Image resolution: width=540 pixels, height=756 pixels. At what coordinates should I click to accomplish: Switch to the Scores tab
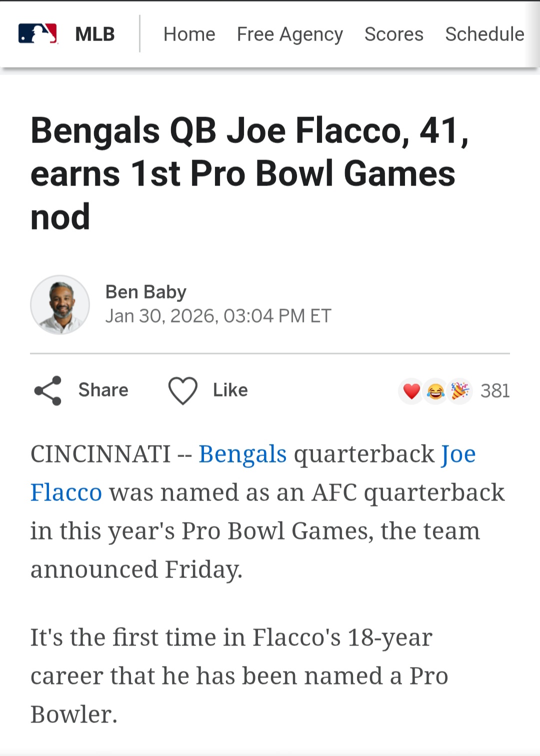coord(394,34)
